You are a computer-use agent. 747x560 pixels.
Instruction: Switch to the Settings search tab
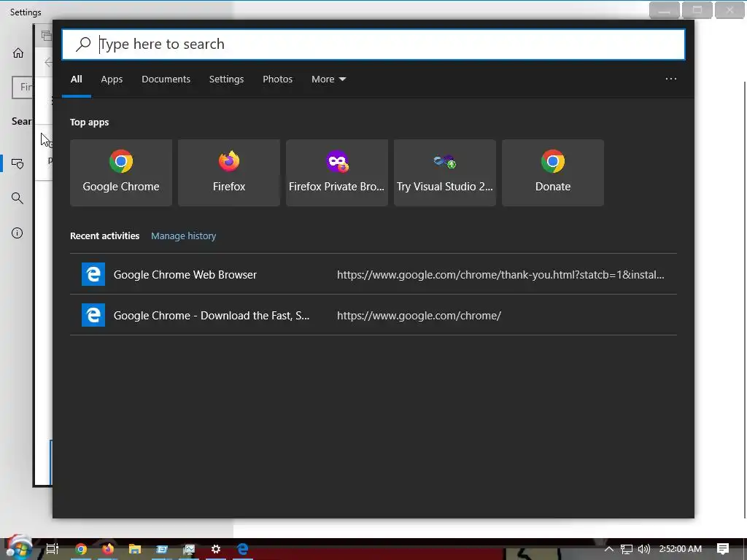coord(226,79)
